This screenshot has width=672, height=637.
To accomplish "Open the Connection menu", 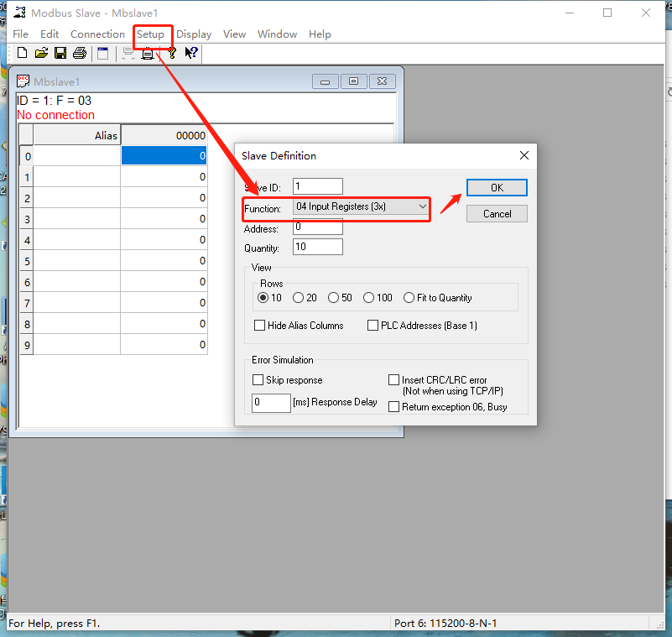I will click(97, 34).
